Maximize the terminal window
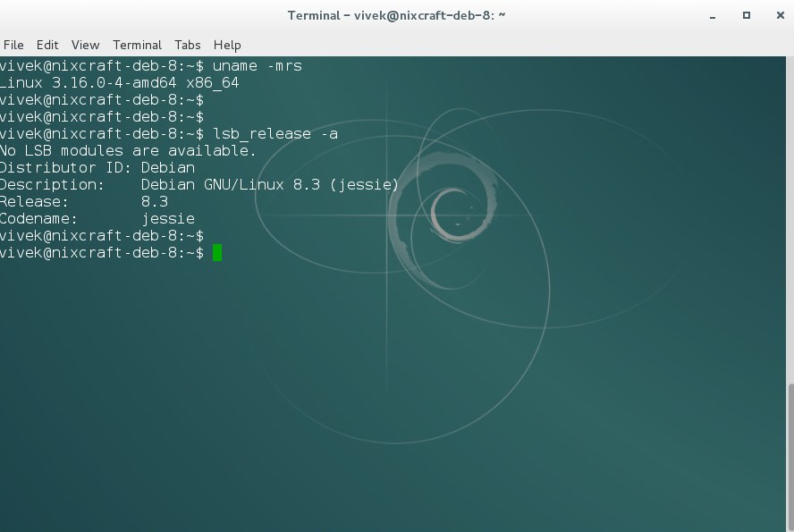Viewport: 794px width, 532px height. (x=747, y=16)
